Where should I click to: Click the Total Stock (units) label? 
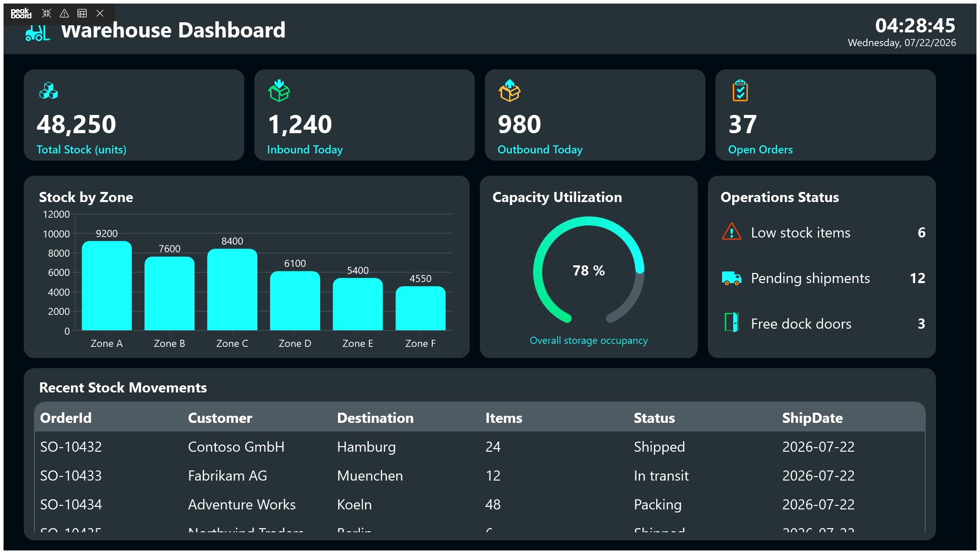click(x=82, y=150)
